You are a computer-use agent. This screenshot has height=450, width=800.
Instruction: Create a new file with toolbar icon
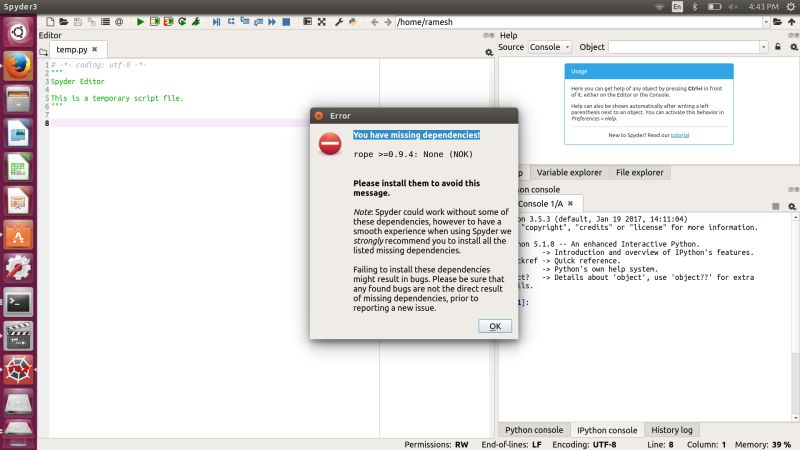[x=50, y=22]
